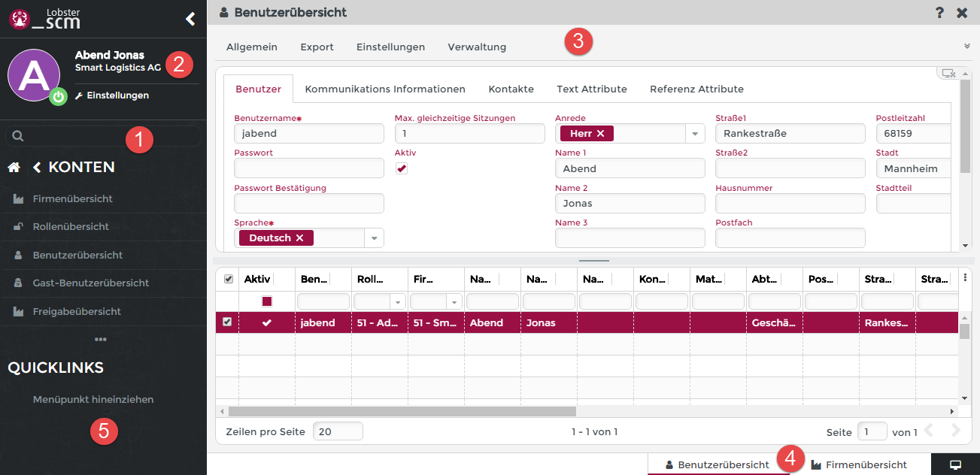The height and width of the screenshot is (475, 980).
Task: Toggle the Aktiv filter checkbox under header
Action: tap(267, 301)
